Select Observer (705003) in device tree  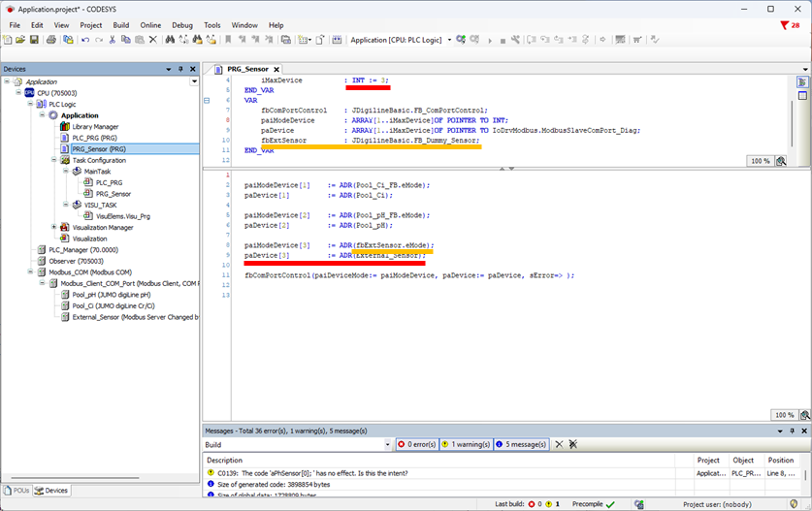76,261
